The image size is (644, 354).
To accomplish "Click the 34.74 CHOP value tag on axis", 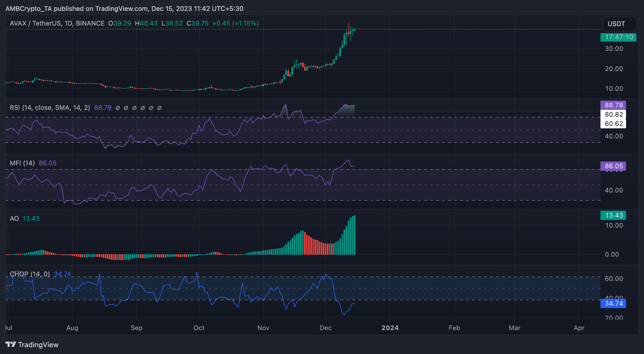I will [x=613, y=303].
